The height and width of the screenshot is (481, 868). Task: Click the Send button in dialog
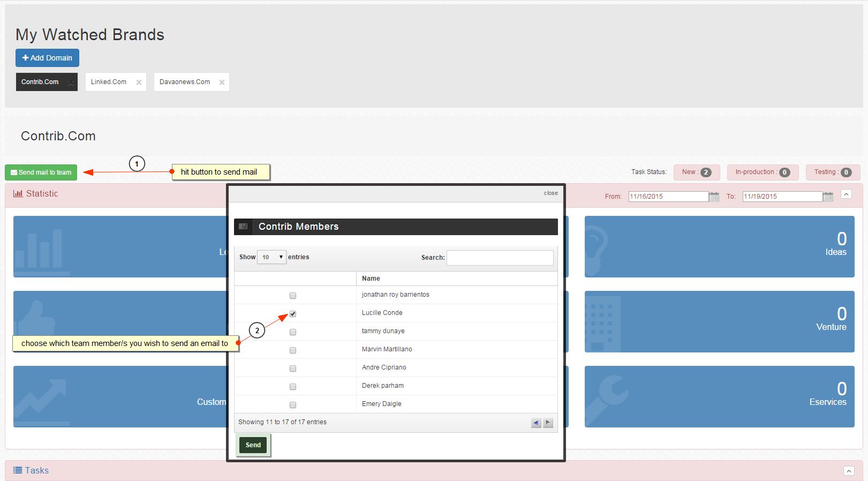(x=253, y=445)
